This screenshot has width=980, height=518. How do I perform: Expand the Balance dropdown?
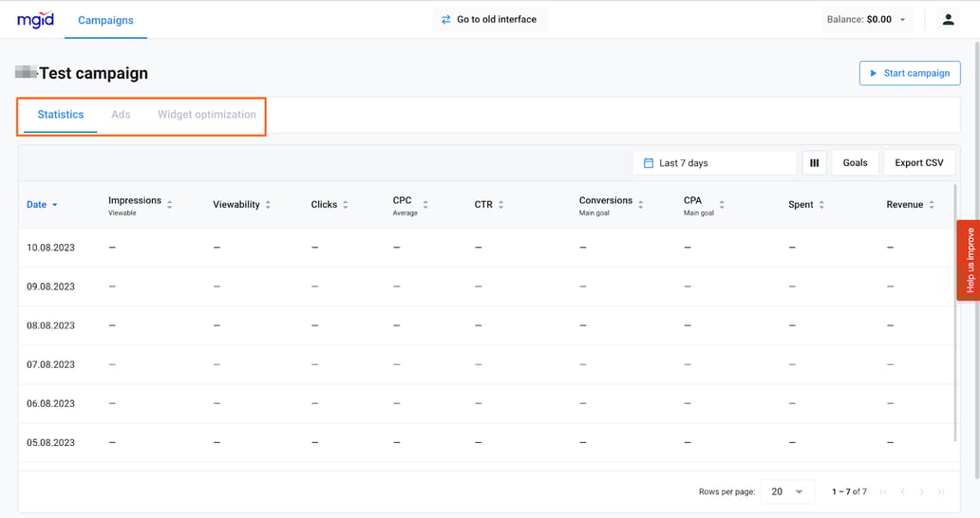coord(866,20)
